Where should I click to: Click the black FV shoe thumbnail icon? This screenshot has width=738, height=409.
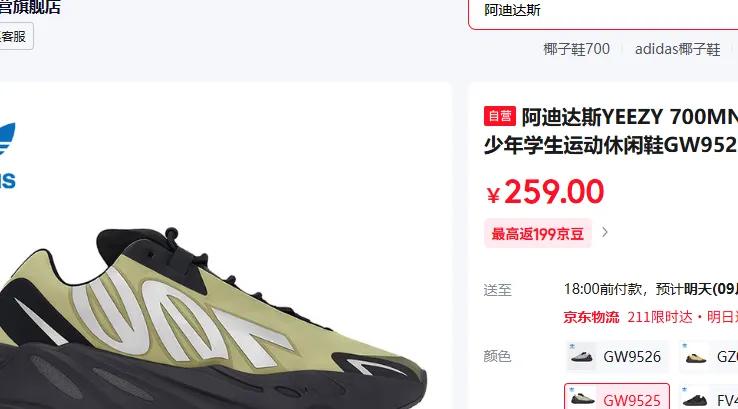coord(696,400)
